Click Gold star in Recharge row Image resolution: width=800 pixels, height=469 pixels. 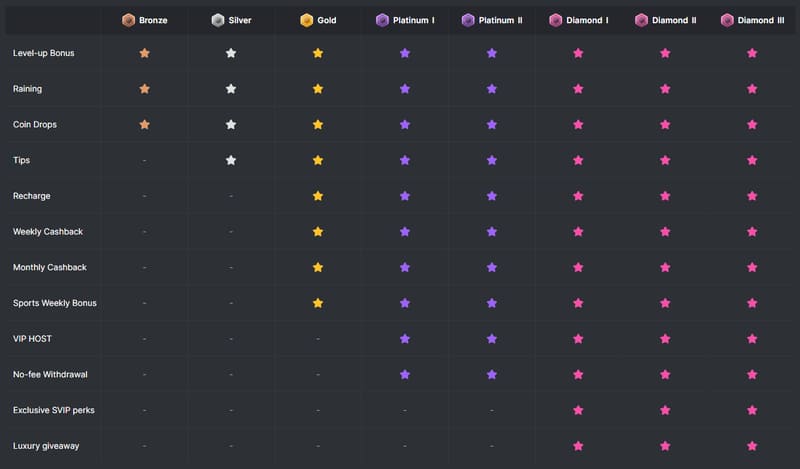pyautogui.click(x=318, y=196)
